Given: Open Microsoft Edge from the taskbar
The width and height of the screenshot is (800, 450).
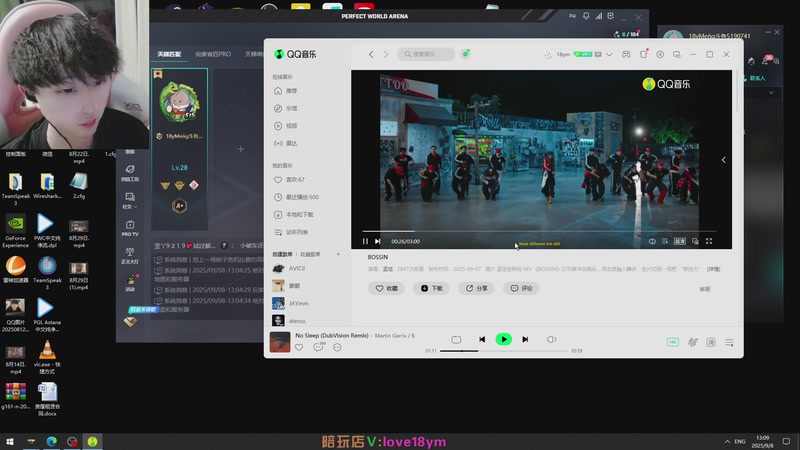Looking at the screenshot, I should (52, 441).
